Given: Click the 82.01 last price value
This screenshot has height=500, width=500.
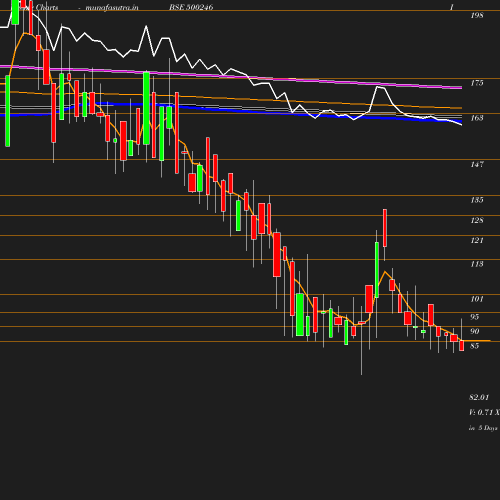Looking at the screenshot, I should point(479,397).
